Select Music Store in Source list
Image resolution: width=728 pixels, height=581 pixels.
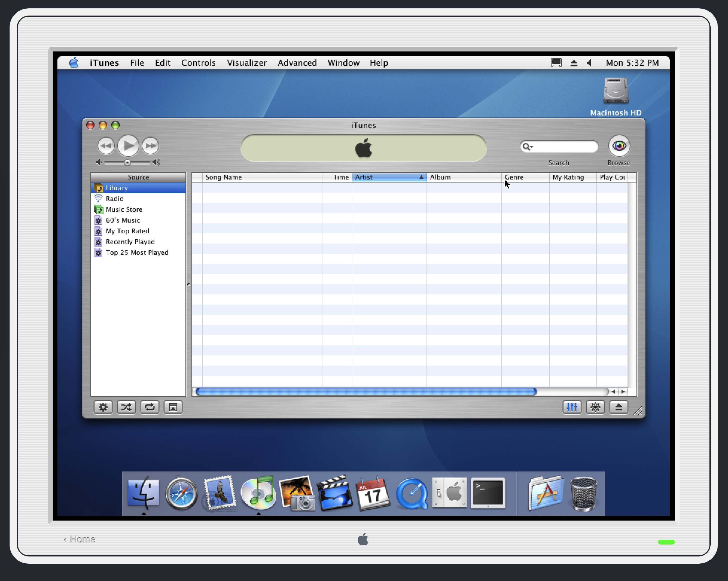point(124,209)
